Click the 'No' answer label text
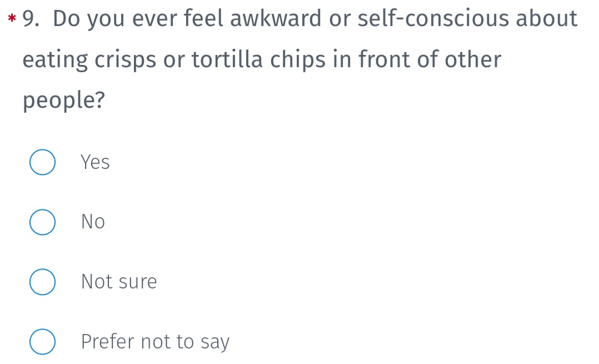The image size is (599, 364). (x=93, y=222)
